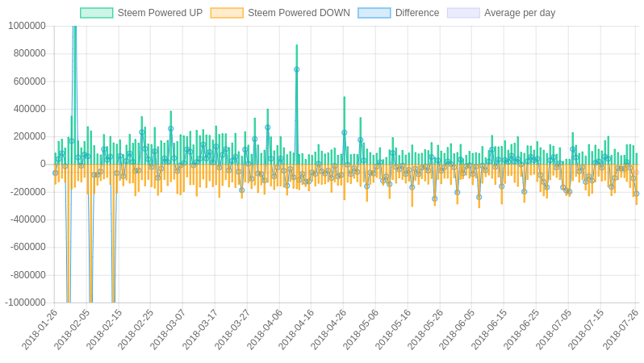Click y-axis label 400000
Image resolution: width=644 pixels, height=363 pixels.
29,109
